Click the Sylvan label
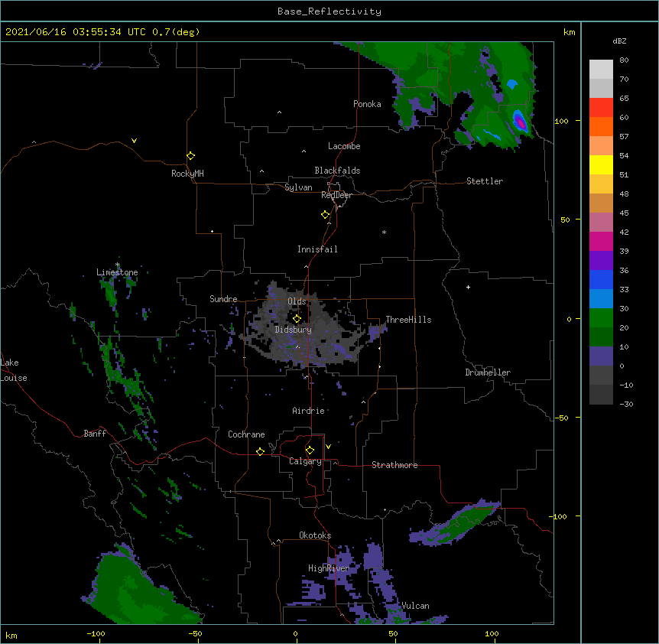This screenshot has height=644, width=659. coord(298,187)
